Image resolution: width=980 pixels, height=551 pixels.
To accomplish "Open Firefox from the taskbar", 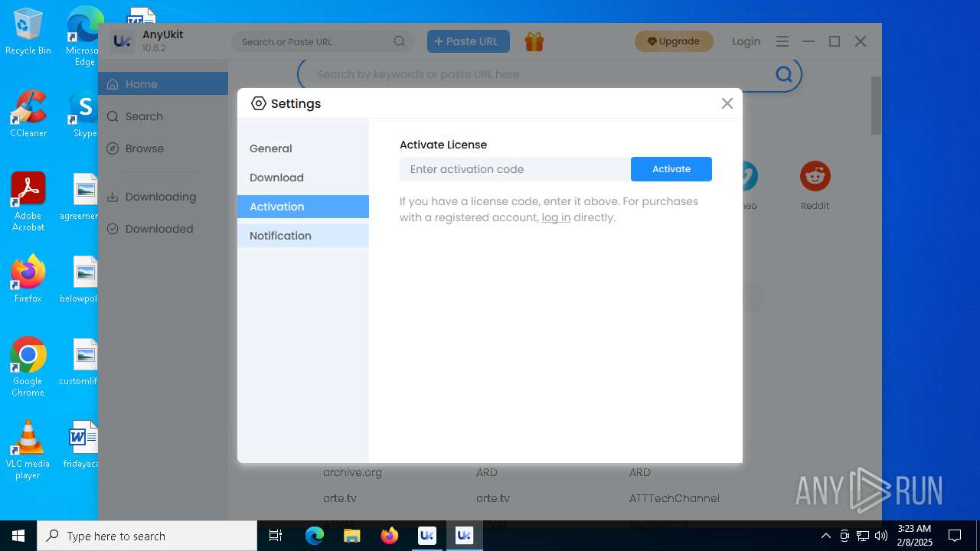I will pyautogui.click(x=390, y=536).
